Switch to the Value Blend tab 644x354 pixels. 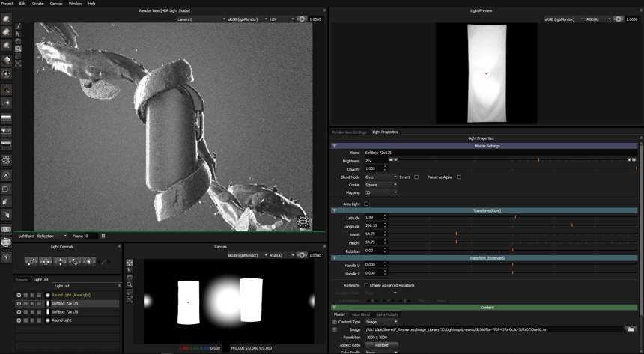tap(361, 314)
